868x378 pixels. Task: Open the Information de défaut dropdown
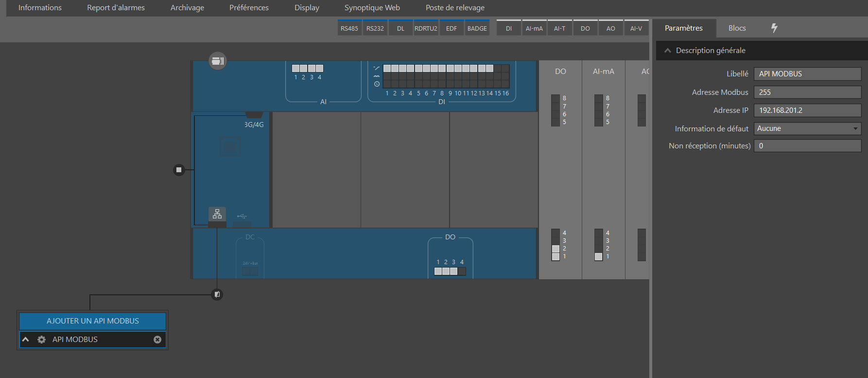tap(807, 128)
